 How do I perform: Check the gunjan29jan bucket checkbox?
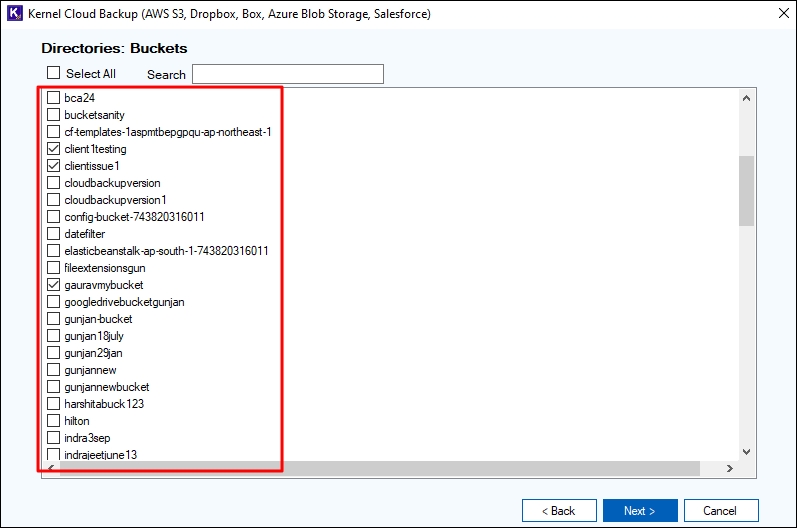pos(53,353)
